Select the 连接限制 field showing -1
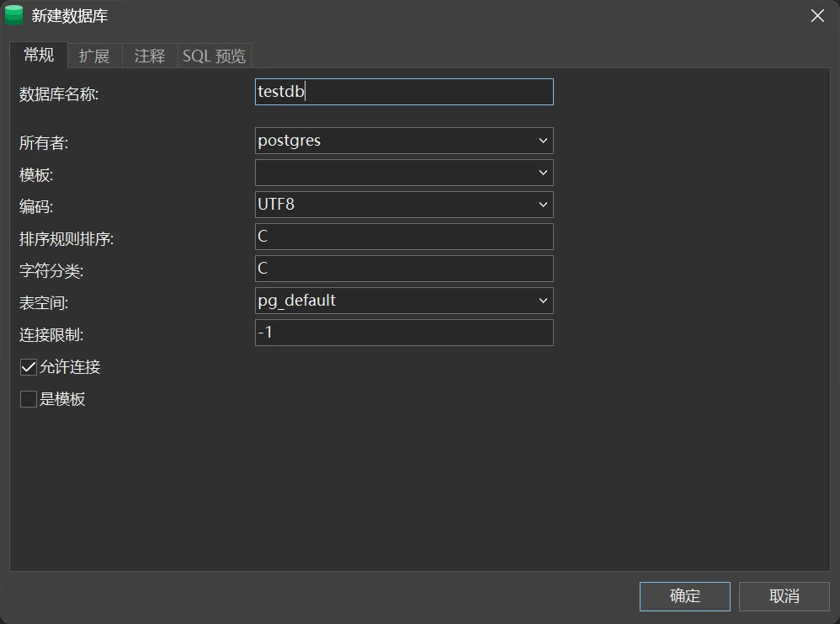The width and height of the screenshot is (840, 624). 404,333
